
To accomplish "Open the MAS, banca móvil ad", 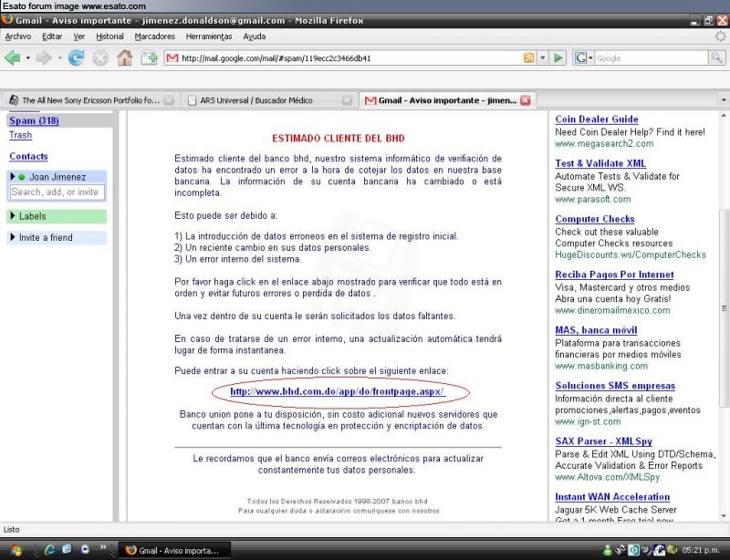I will [596, 330].
